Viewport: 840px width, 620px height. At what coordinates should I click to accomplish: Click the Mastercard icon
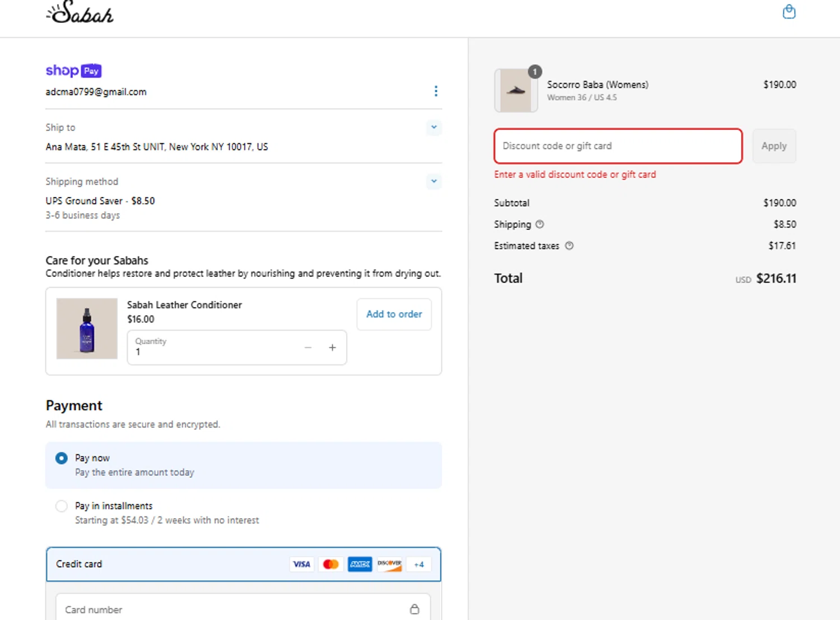tap(330, 564)
